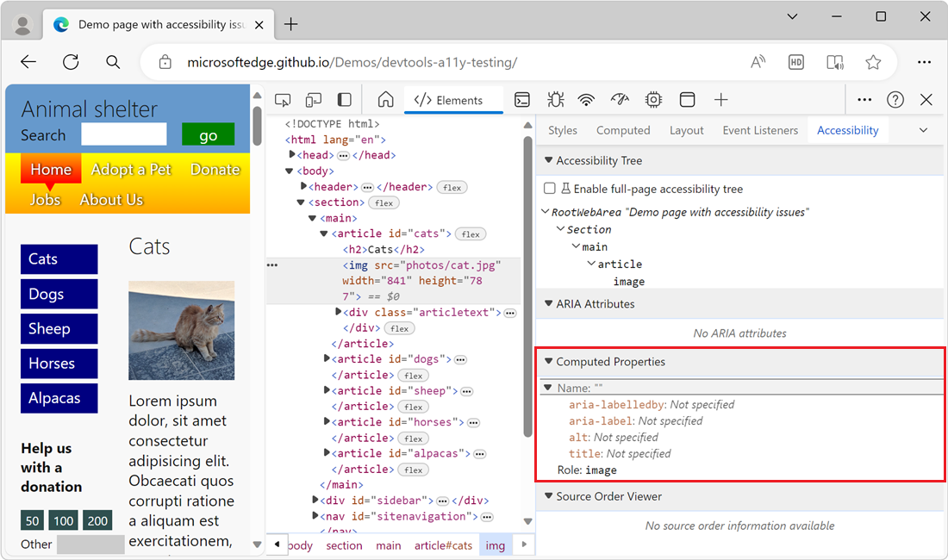948x560 pixels.
Task: Select img in the breadcrumb bar
Action: tap(496, 544)
